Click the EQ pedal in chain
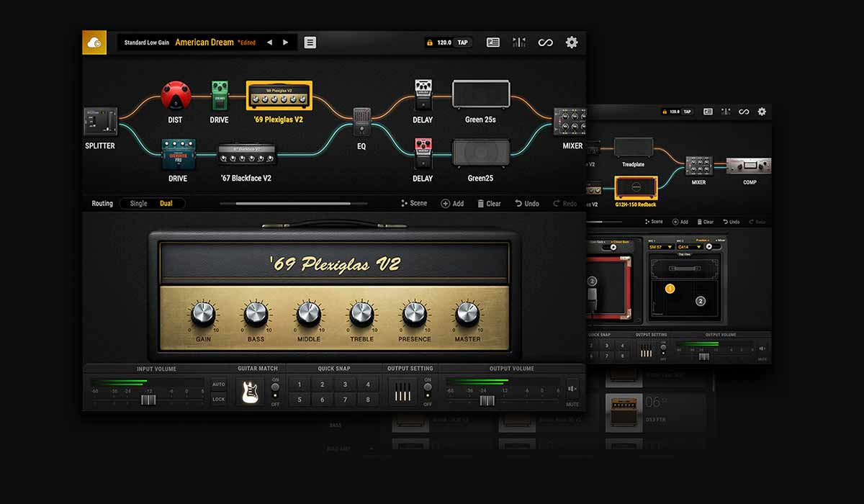This screenshot has height=504, width=864. [361, 122]
